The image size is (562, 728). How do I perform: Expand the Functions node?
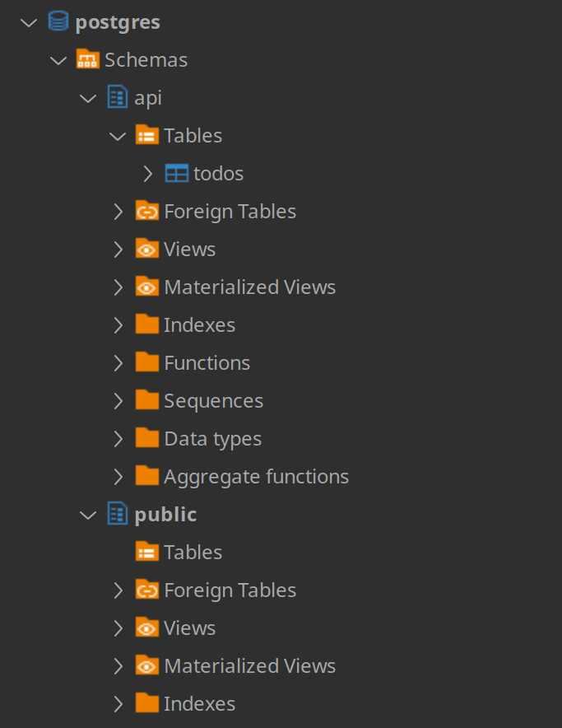(x=118, y=363)
